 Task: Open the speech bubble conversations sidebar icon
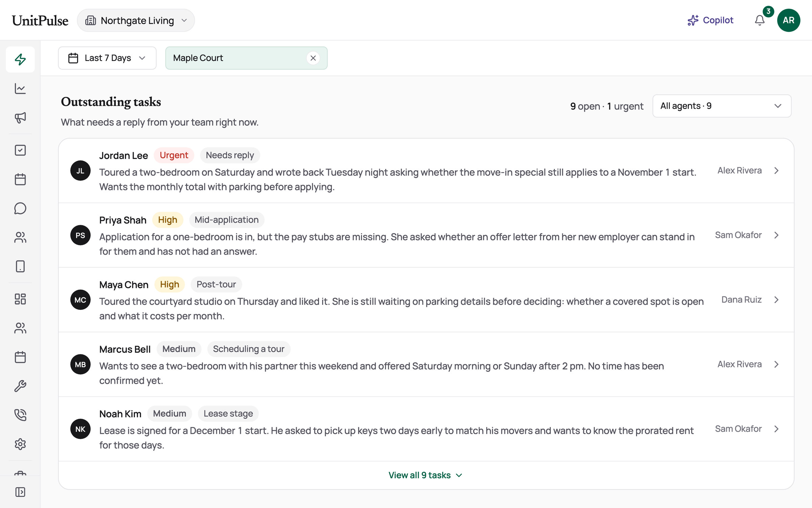click(20, 208)
